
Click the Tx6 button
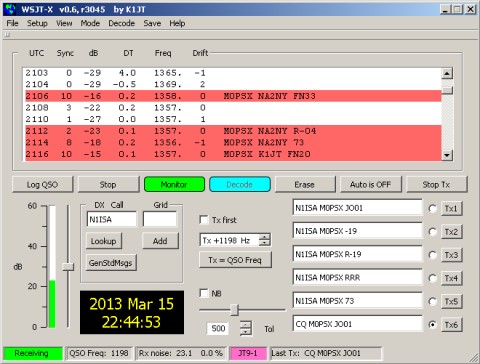[451, 324]
